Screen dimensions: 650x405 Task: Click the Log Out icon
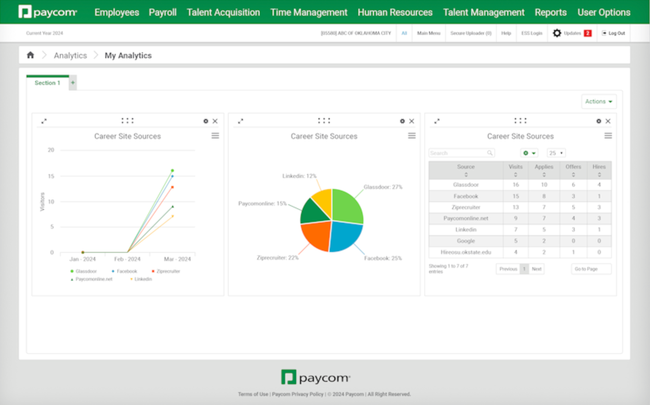pyautogui.click(x=604, y=33)
